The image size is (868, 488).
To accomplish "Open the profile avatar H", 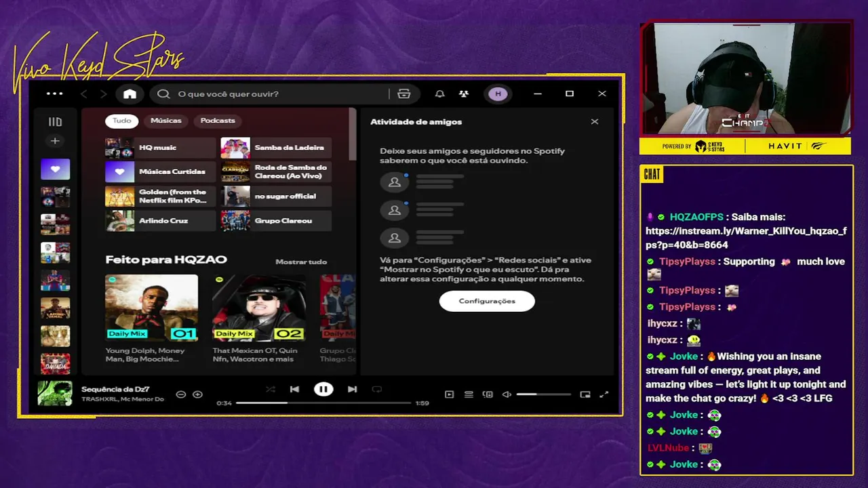I will (x=498, y=94).
